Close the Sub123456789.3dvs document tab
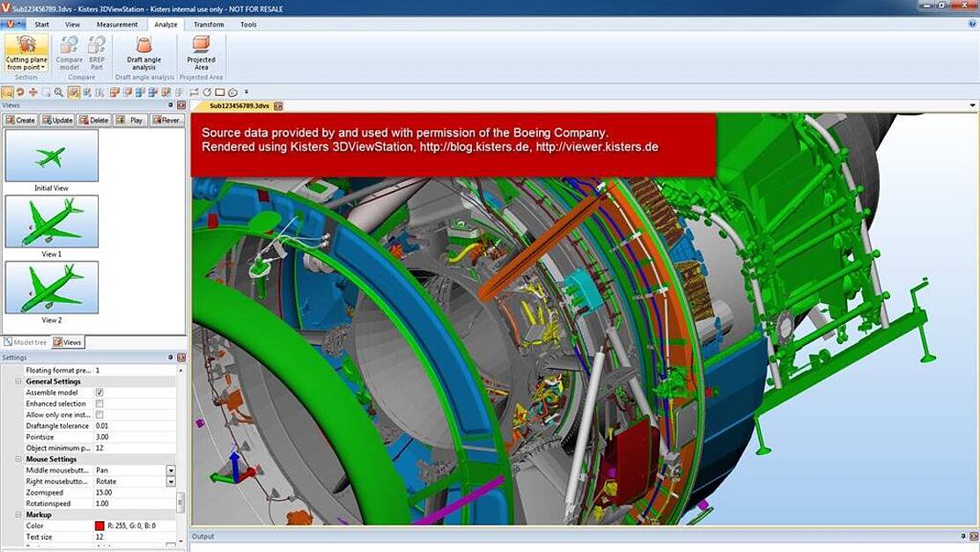Screen dimensions: 980x552 278,107
